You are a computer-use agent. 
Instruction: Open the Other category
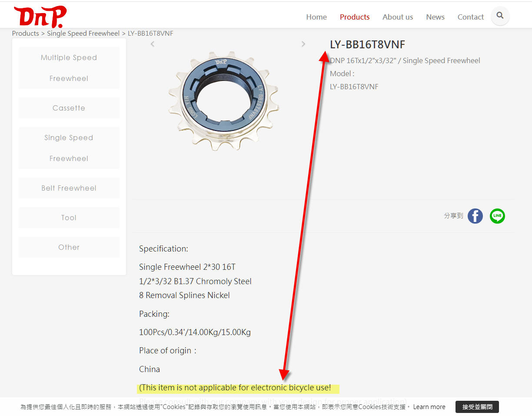[69, 247]
